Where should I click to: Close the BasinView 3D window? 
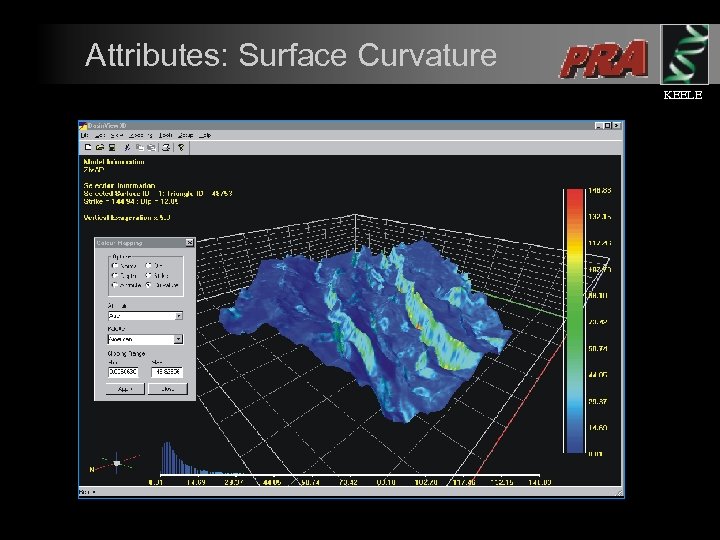click(x=617, y=125)
